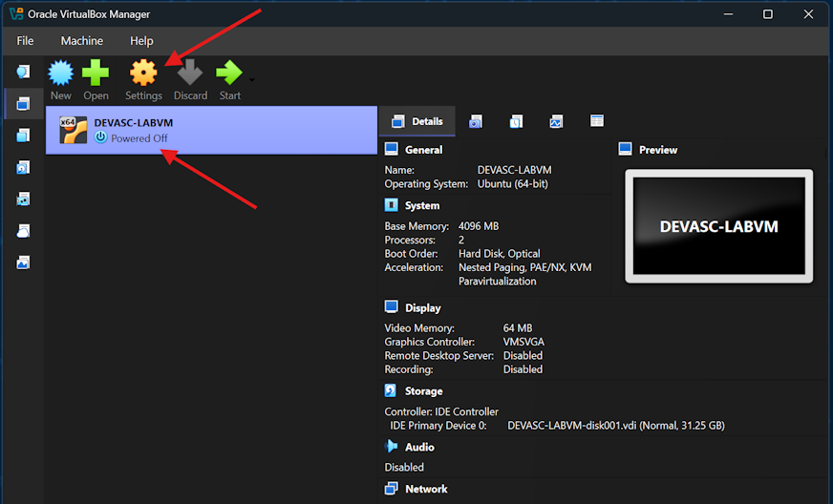This screenshot has height=504, width=833.
Task: Click the Hard Disk, Optical boot order value
Action: (x=500, y=254)
